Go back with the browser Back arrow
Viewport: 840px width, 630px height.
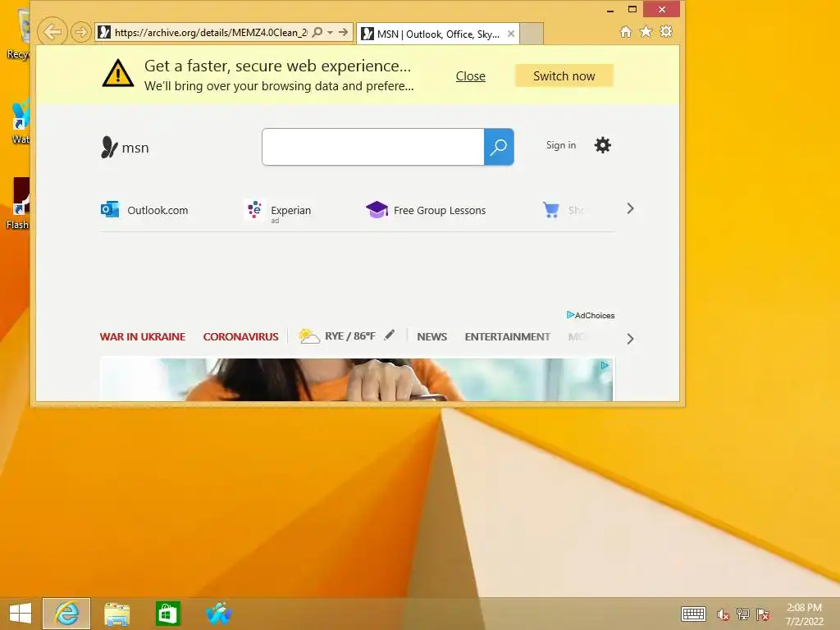[x=52, y=32]
